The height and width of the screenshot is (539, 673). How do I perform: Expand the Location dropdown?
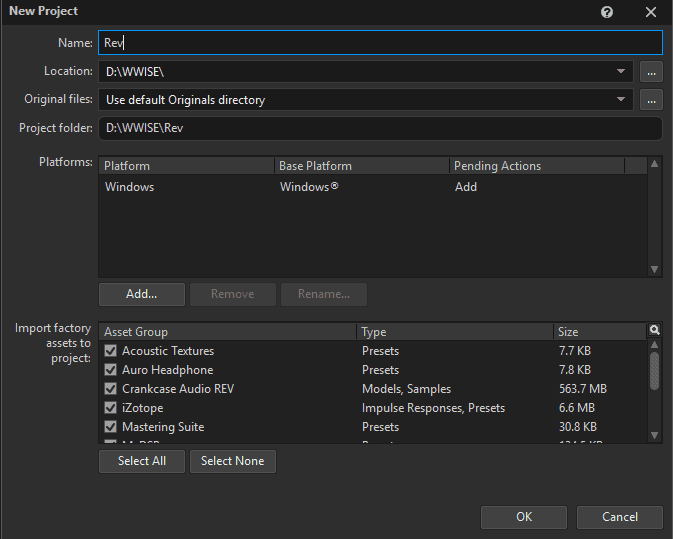point(621,72)
